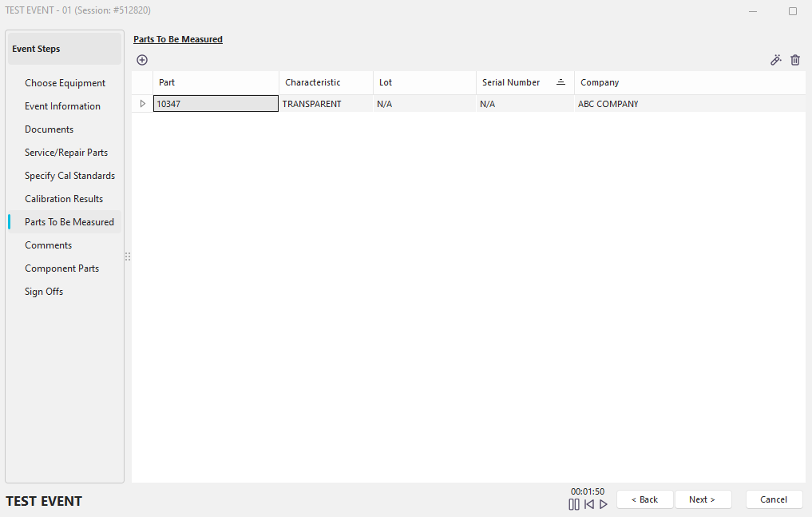Click the trash delete icon
Screen dimensions: 812x517
click(x=795, y=60)
